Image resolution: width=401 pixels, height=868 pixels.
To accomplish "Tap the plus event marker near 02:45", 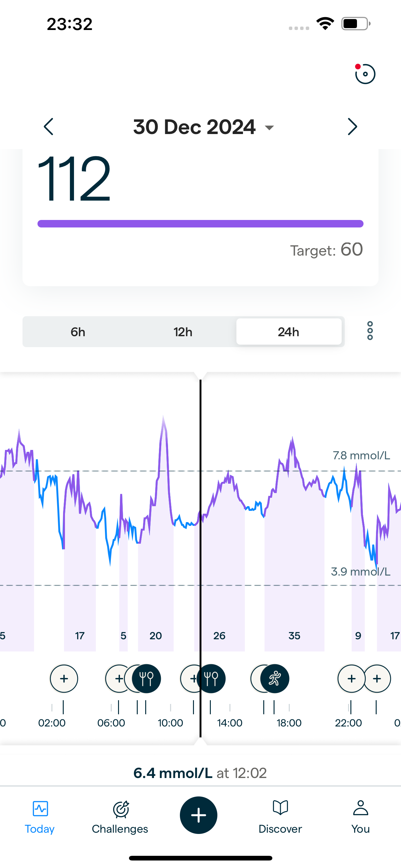I will (x=64, y=678).
